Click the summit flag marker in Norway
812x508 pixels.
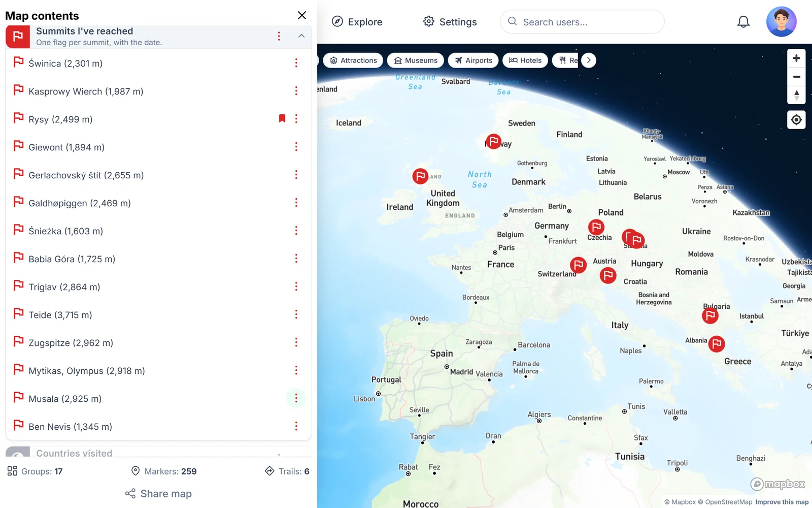pos(494,141)
